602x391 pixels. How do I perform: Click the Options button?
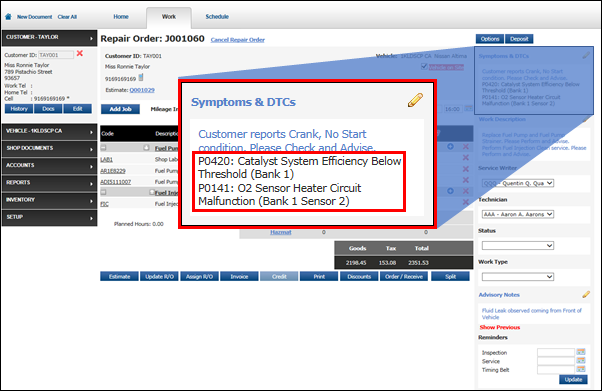tap(490, 39)
